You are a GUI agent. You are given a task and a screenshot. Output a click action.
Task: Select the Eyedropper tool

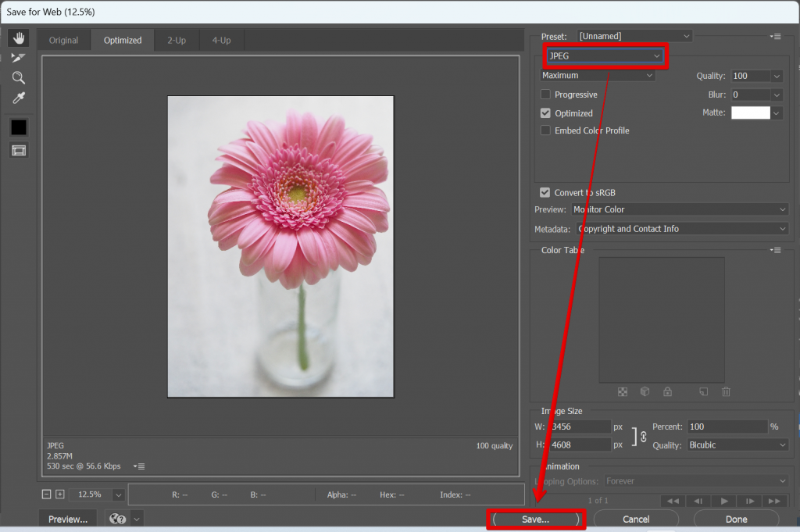pos(18,98)
